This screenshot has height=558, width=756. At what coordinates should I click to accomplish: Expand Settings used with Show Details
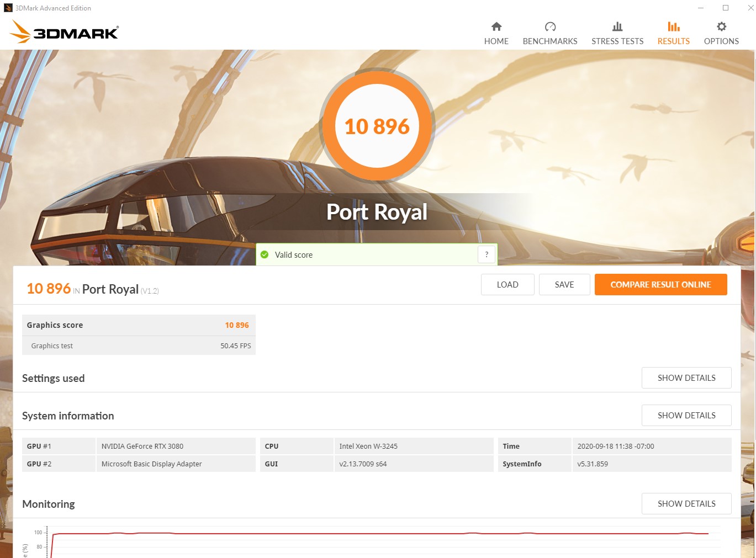coord(686,378)
